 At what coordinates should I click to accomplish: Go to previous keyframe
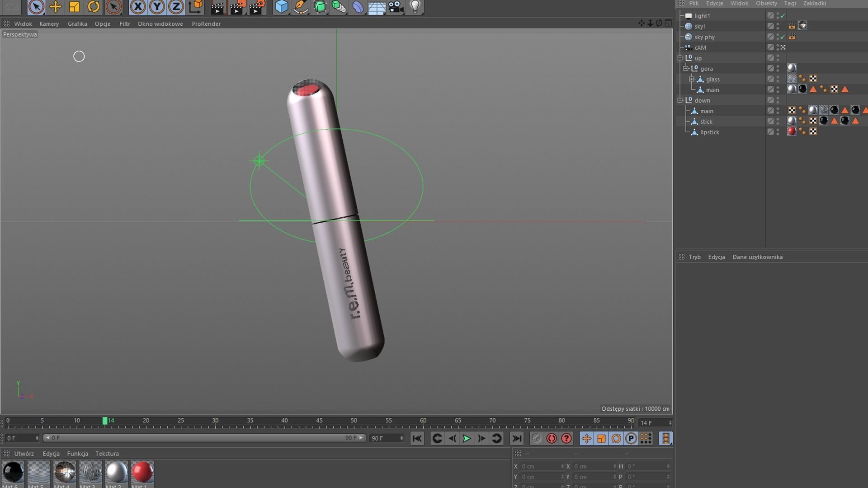[437, 438]
